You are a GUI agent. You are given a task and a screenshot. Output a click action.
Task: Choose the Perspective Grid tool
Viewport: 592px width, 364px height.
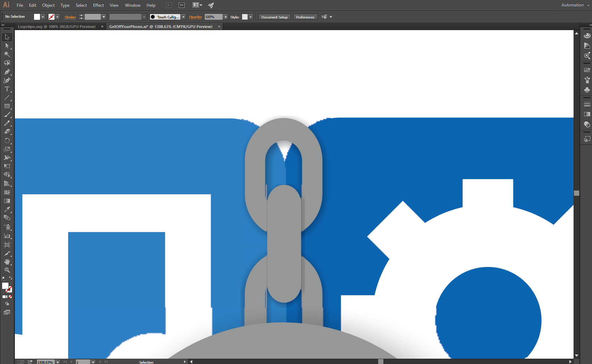(7, 183)
